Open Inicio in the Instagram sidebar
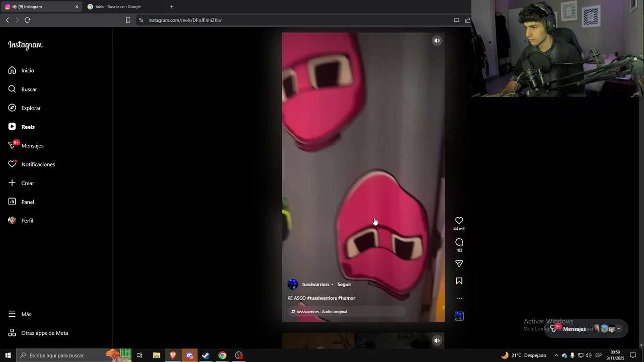This screenshot has height=362, width=644. (x=21, y=70)
